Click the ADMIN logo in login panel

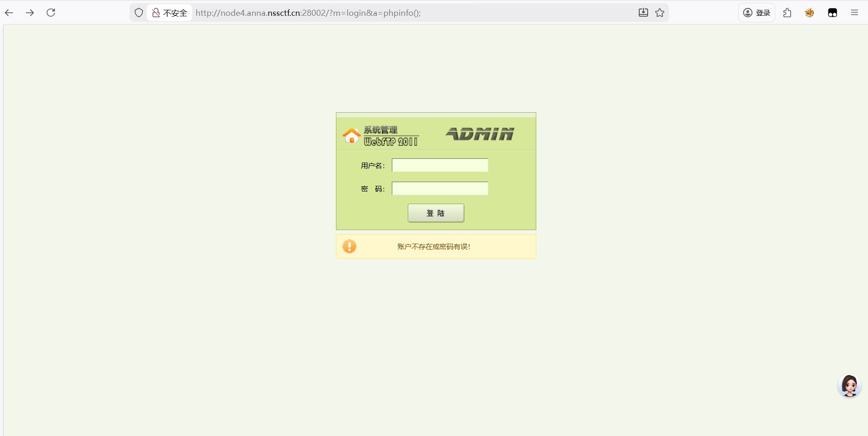click(480, 134)
